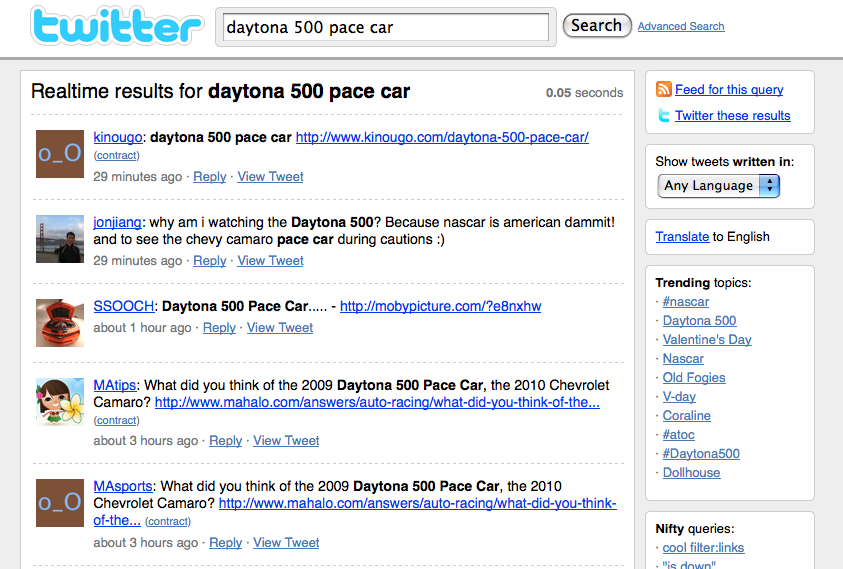This screenshot has height=569, width=843.
Task: Open SSOOCH username link
Action: click(124, 306)
